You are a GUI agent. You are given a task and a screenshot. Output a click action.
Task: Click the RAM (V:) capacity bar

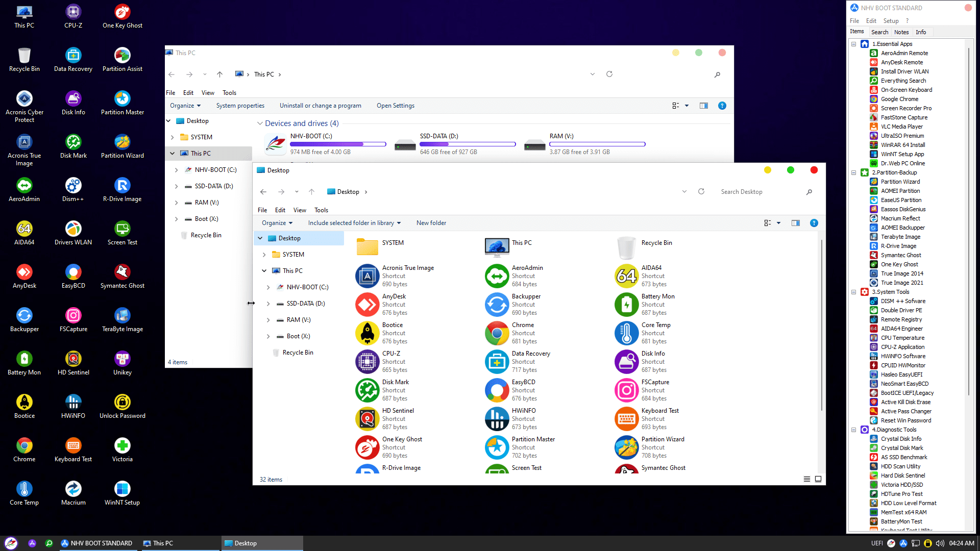coord(597,144)
